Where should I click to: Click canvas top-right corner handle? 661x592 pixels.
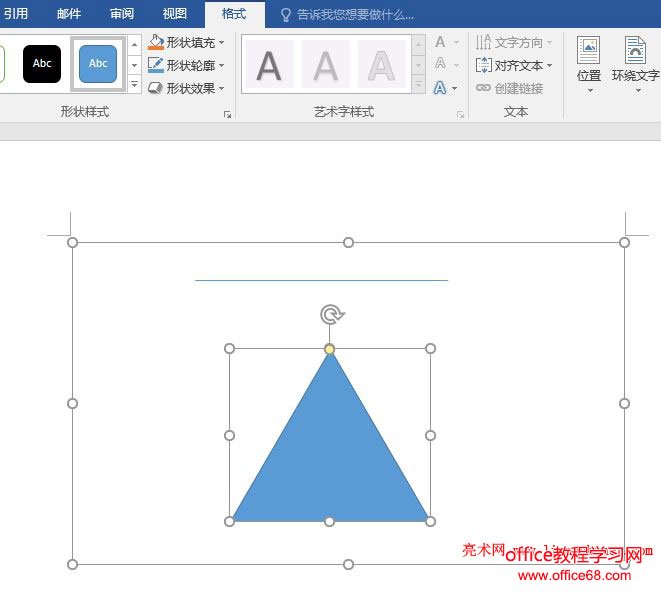click(624, 242)
